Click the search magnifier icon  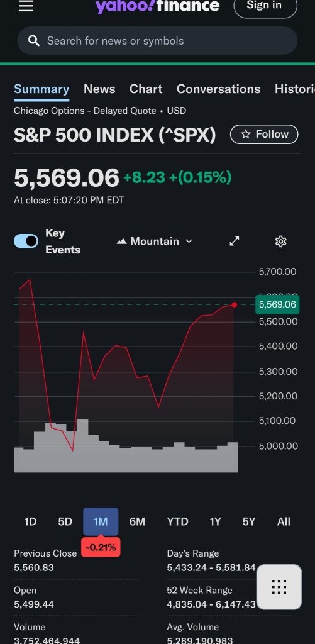pos(34,41)
